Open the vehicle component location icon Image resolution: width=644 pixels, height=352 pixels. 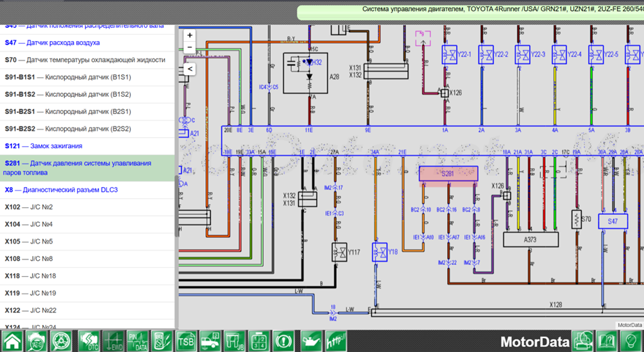point(210,342)
